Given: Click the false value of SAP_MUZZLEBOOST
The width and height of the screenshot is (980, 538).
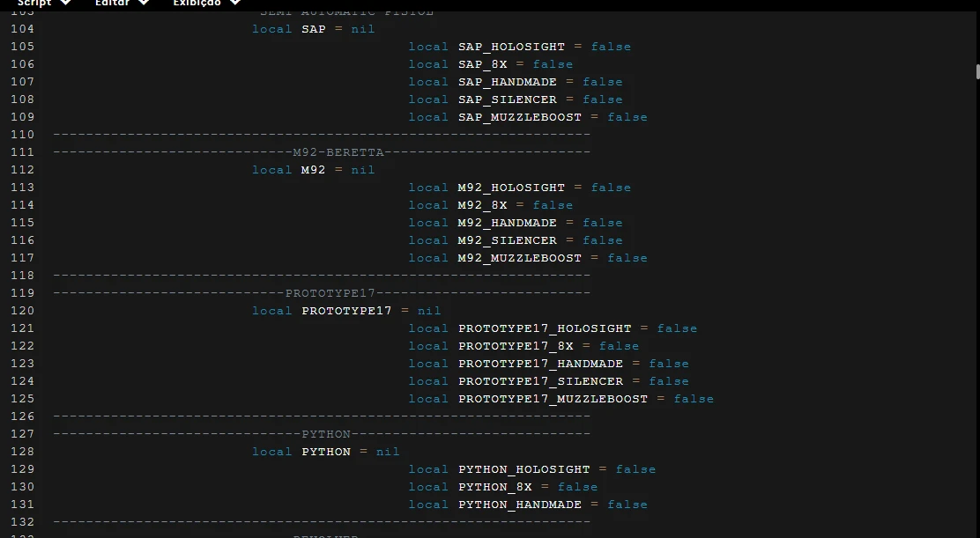Looking at the screenshot, I should (627, 117).
